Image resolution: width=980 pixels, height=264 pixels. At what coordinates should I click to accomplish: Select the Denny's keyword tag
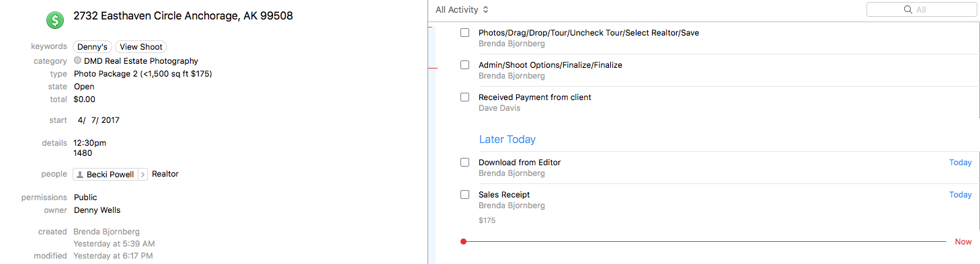point(93,47)
